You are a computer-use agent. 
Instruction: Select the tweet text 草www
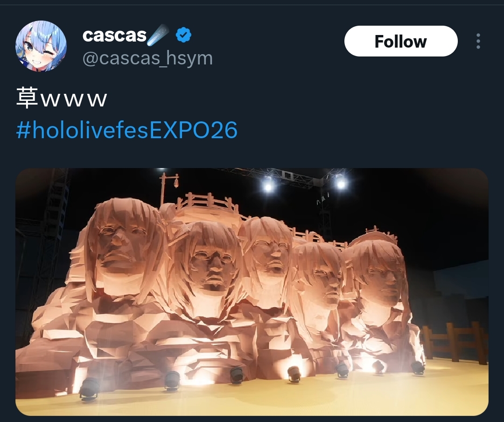click(x=62, y=98)
